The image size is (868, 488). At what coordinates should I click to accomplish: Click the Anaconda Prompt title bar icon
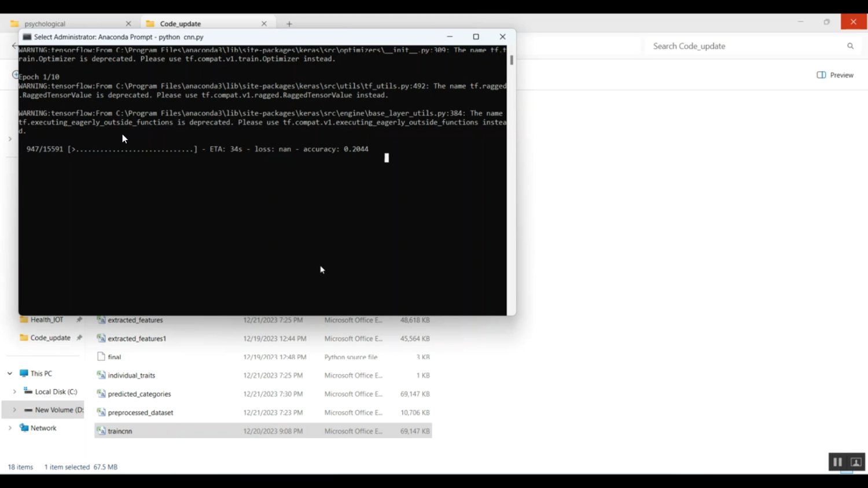27,37
